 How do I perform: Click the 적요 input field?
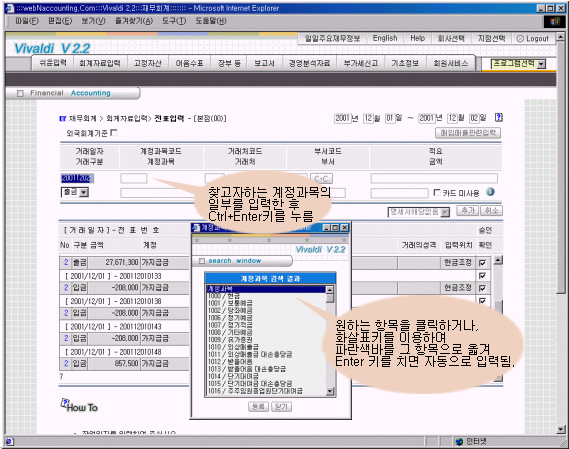click(434, 178)
